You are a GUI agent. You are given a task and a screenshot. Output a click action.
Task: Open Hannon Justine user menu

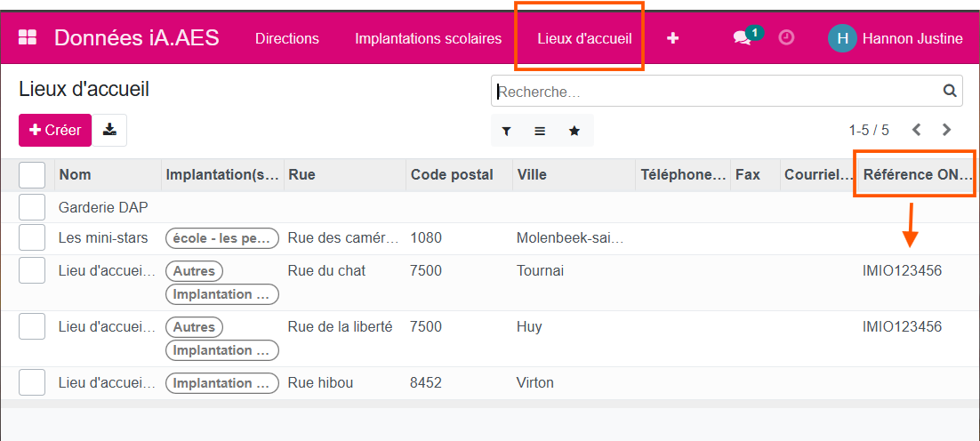pyautogui.click(x=896, y=38)
